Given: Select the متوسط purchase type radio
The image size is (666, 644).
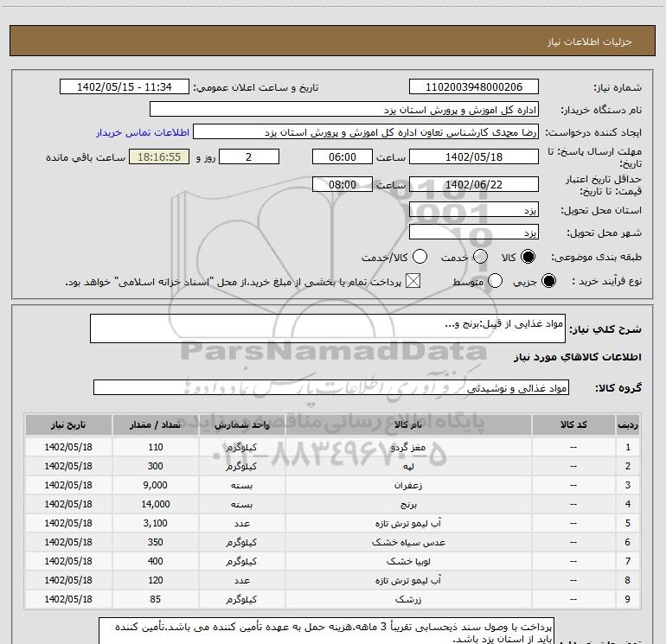Looking at the screenshot, I should (495, 281).
